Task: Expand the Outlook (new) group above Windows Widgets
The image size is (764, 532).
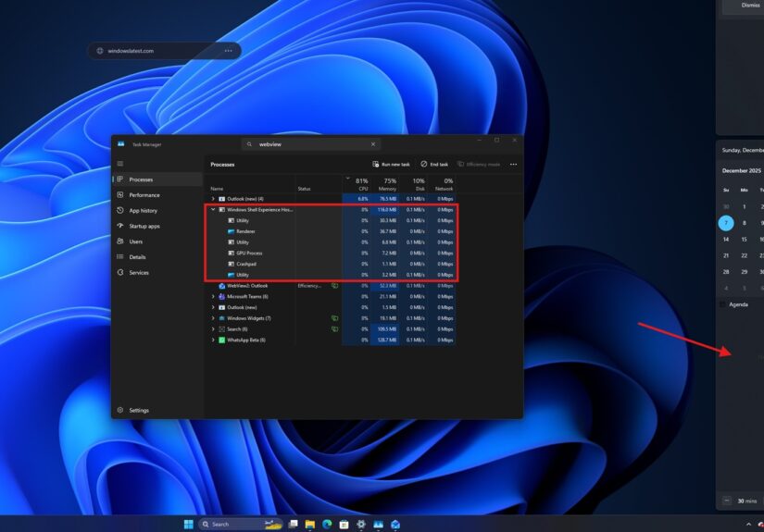Action: coord(213,307)
